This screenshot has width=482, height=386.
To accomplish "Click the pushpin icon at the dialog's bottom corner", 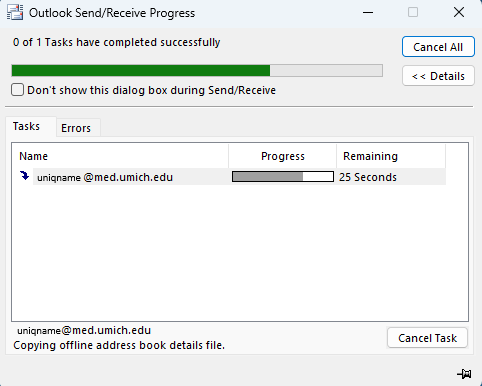I will [464, 374].
